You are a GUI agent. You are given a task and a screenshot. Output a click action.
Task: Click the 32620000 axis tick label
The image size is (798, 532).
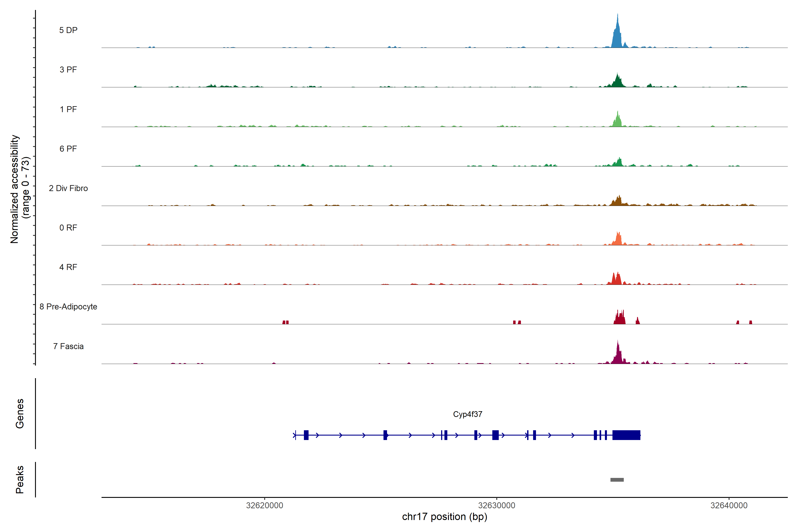pyautogui.click(x=264, y=506)
